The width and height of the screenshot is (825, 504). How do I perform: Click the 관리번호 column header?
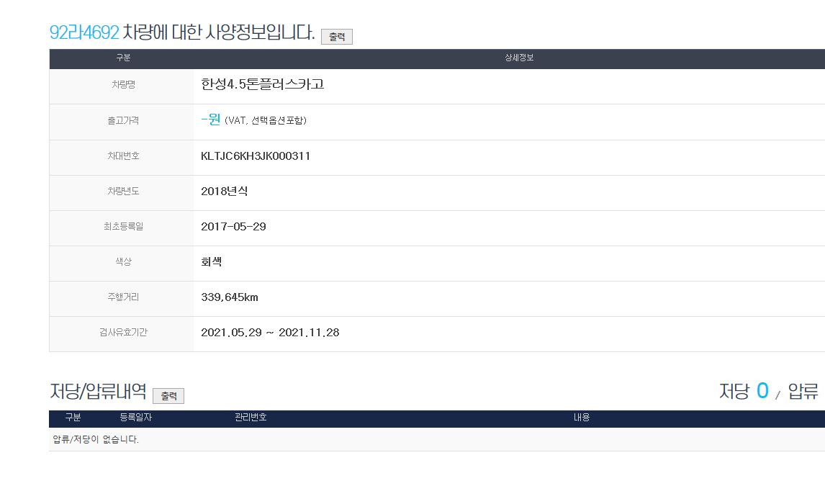(251, 418)
